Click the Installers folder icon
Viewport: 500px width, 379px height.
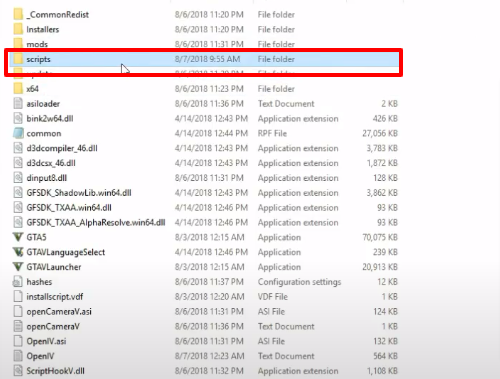[x=18, y=29]
